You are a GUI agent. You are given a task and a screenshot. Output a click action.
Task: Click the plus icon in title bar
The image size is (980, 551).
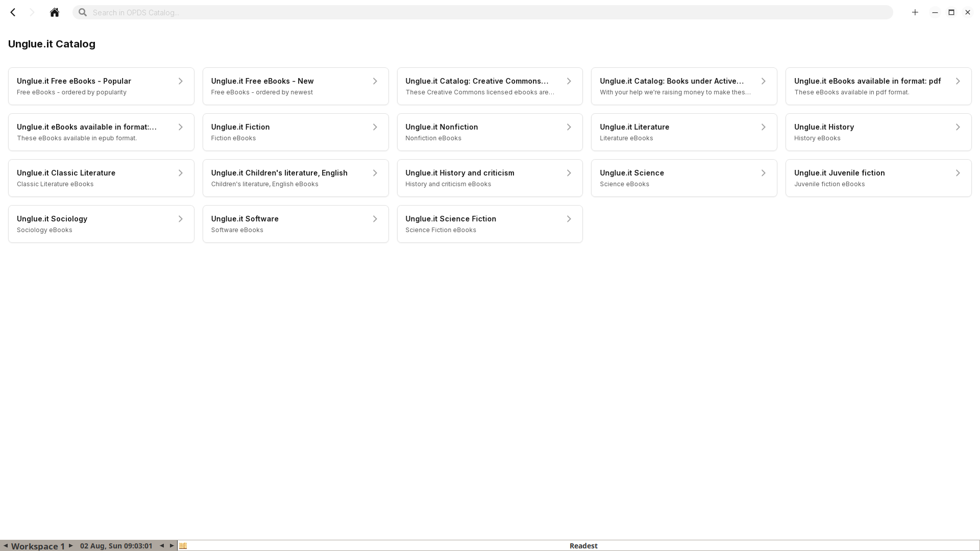pos(915,12)
